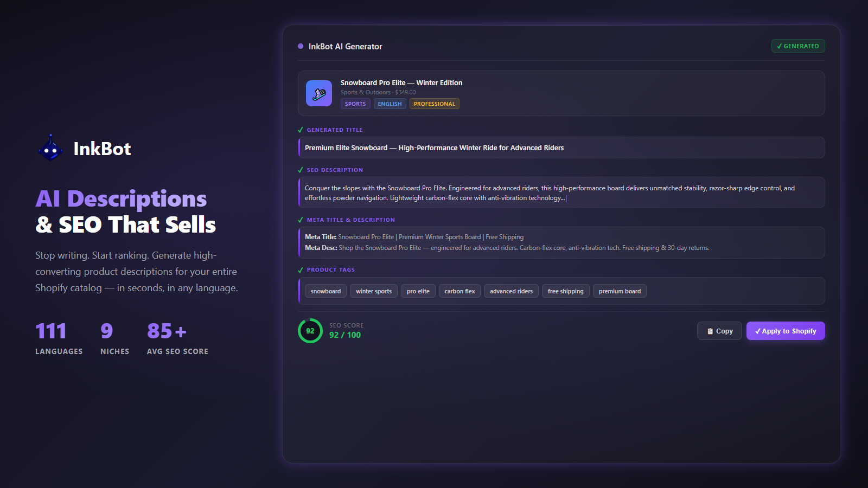This screenshot has height=488, width=868.
Task: Click the circular SEO score 92 gauge
Action: tap(310, 331)
